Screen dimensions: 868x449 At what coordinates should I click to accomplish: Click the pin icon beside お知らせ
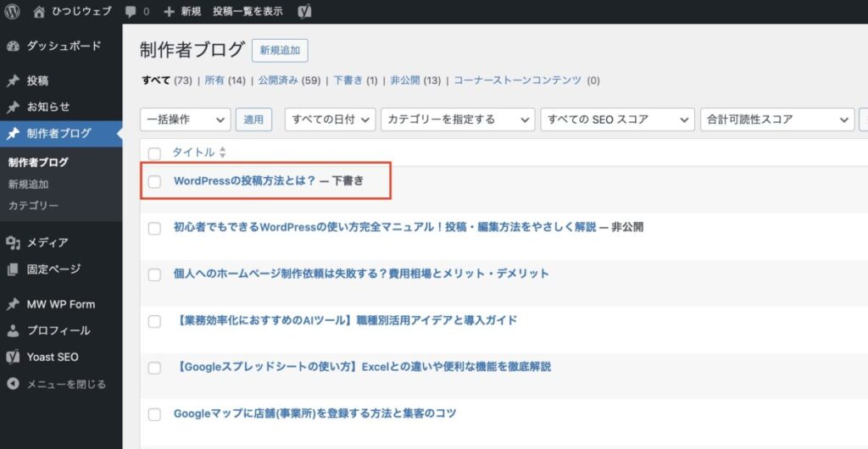14,108
